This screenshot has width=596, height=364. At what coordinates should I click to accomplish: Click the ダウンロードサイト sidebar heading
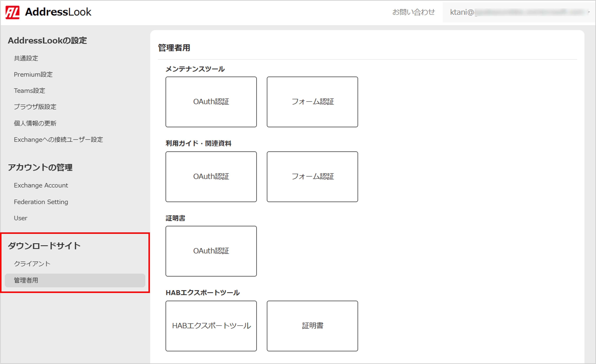pos(44,246)
